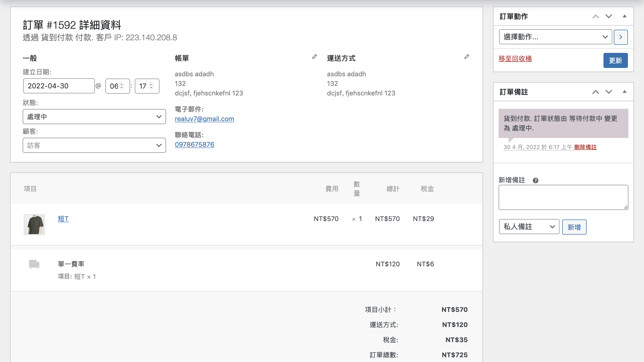The image size is (644, 362).
Task: Move the 訂單備註 panel down
Action: (x=609, y=92)
